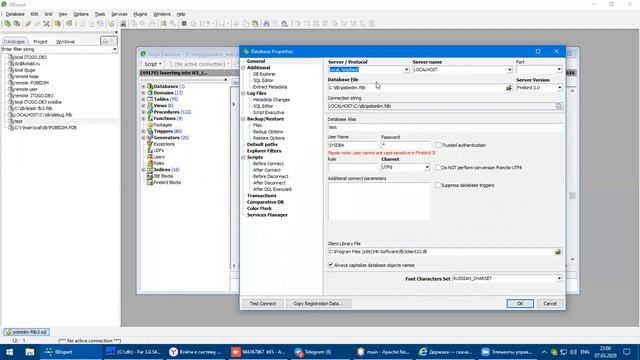Click Additional connect parameters text area
This screenshot has width=640, height=360.
coord(379,201)
